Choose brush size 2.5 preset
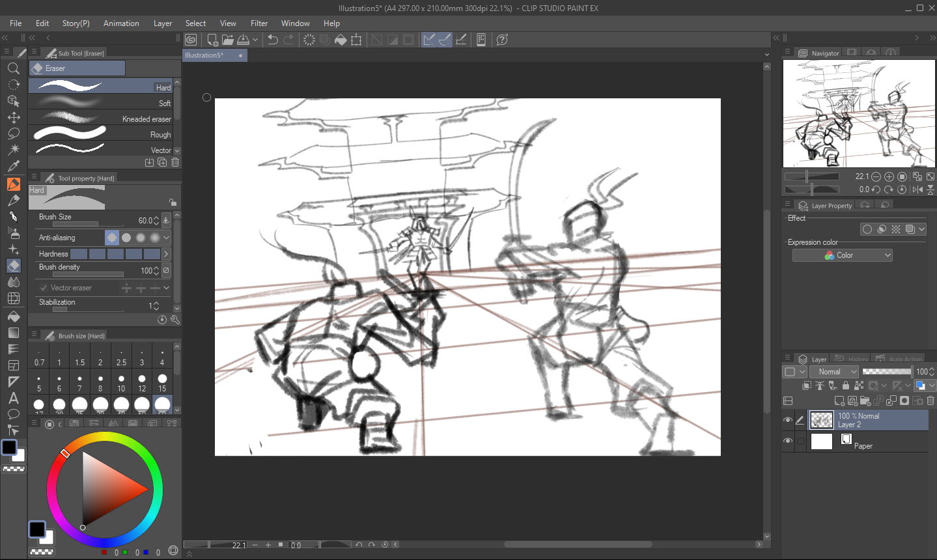This screenshot has height=560, width=937. 121,356
